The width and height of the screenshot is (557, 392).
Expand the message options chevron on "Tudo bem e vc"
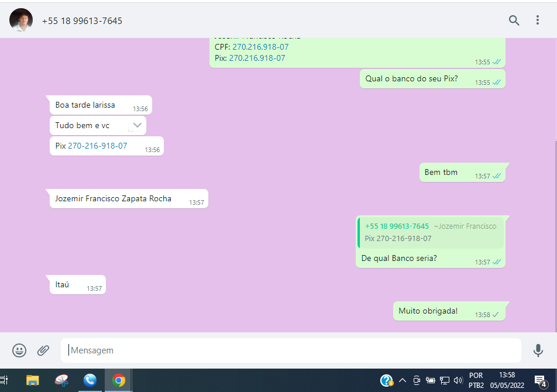pyautogui.click(x=137, y=125)
